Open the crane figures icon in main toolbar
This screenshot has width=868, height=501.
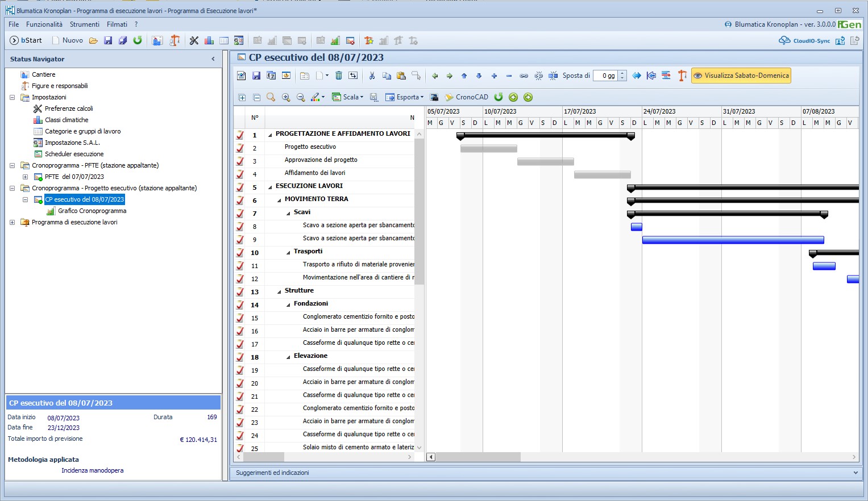(x=175, y=40)
